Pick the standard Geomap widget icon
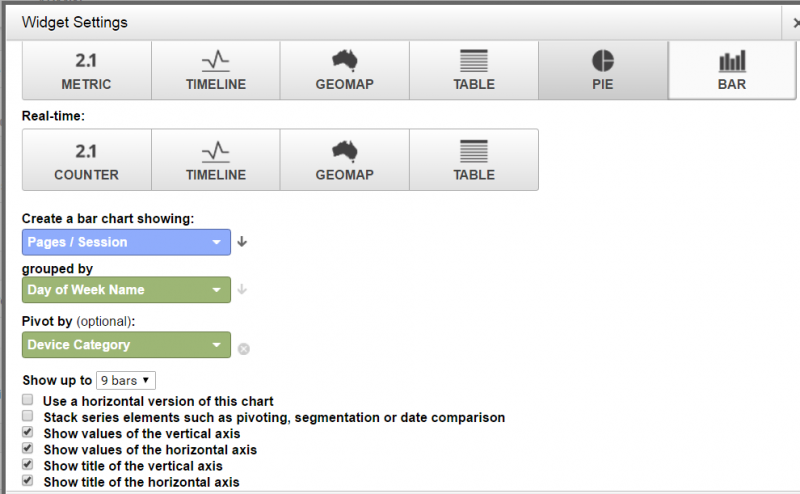Image resolution: width=800 pixels, height=494 pixels. tap(344, 70)
